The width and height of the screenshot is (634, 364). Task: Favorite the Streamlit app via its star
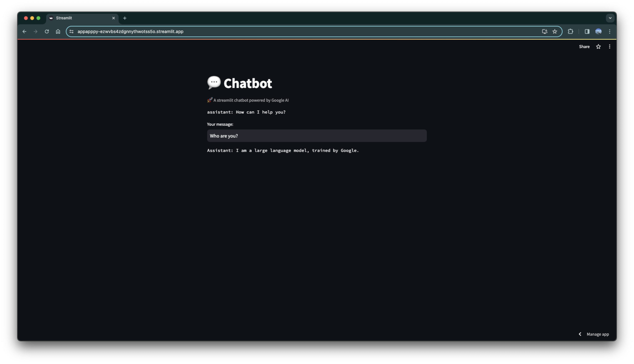(x=598, y=46)
